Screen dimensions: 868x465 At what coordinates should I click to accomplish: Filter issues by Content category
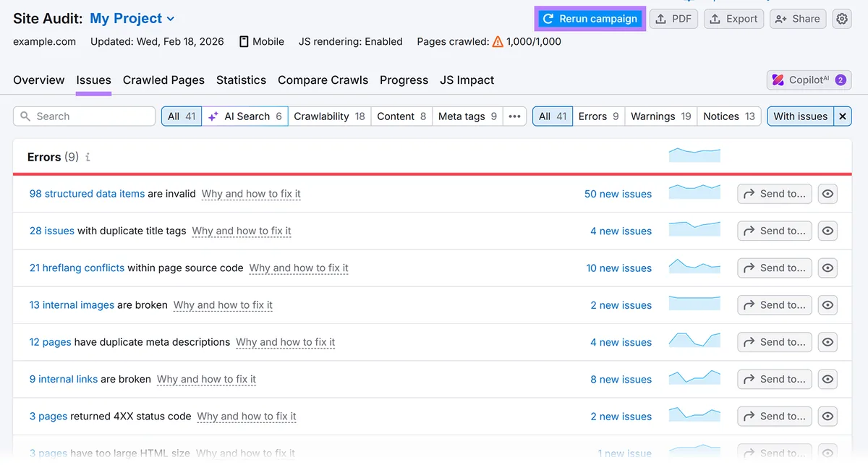click(401, 116)
